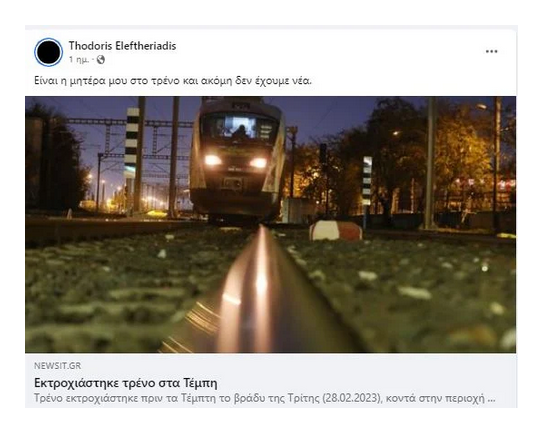This screenshot has height=432, width=543.
Task: Click the date (28.02.2023) in the description
Action: click(x=352, y=398)
